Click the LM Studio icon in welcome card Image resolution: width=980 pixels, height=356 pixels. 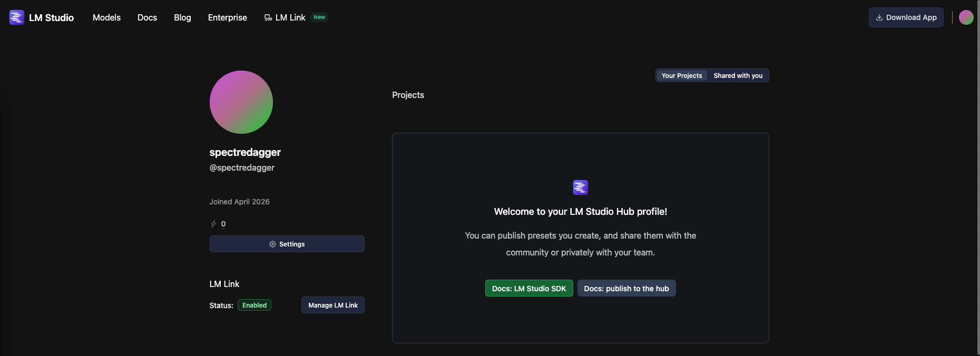coord(580,187)
